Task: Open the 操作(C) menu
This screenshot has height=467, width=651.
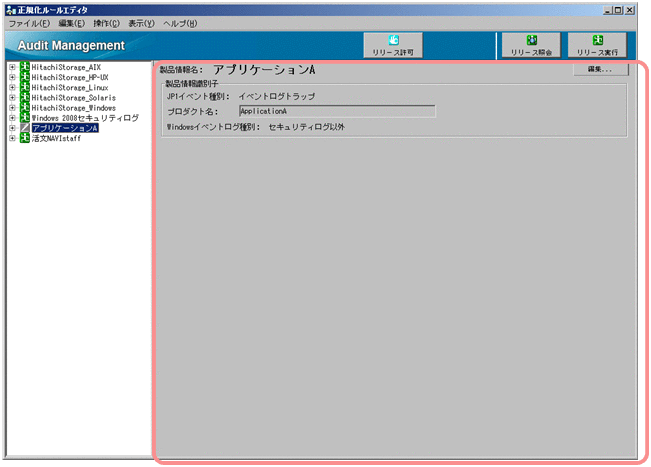Action: 106,23
